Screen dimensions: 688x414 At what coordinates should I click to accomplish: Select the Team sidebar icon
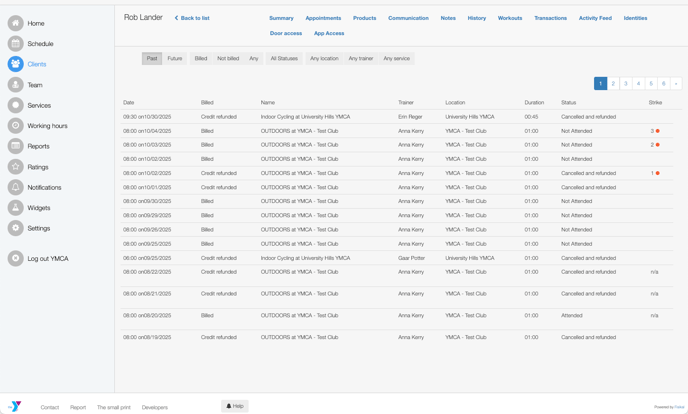(x=15, y=85)
